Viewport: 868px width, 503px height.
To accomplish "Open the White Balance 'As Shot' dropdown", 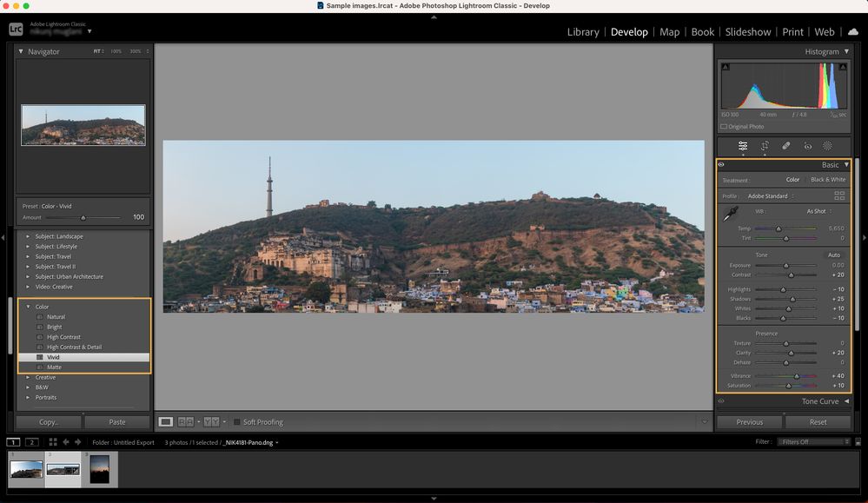I will (815, 210).
